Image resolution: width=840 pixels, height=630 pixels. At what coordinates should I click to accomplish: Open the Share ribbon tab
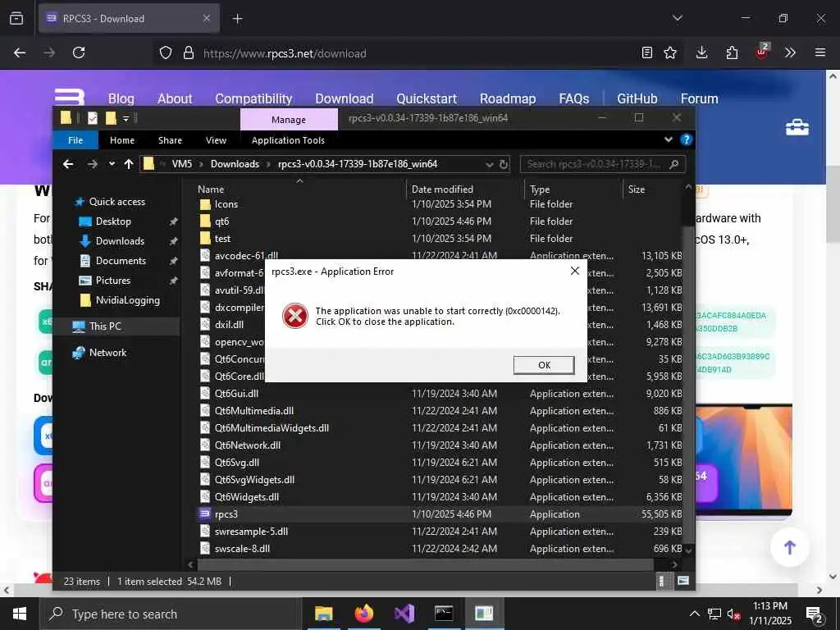click(x=170, y=140)
